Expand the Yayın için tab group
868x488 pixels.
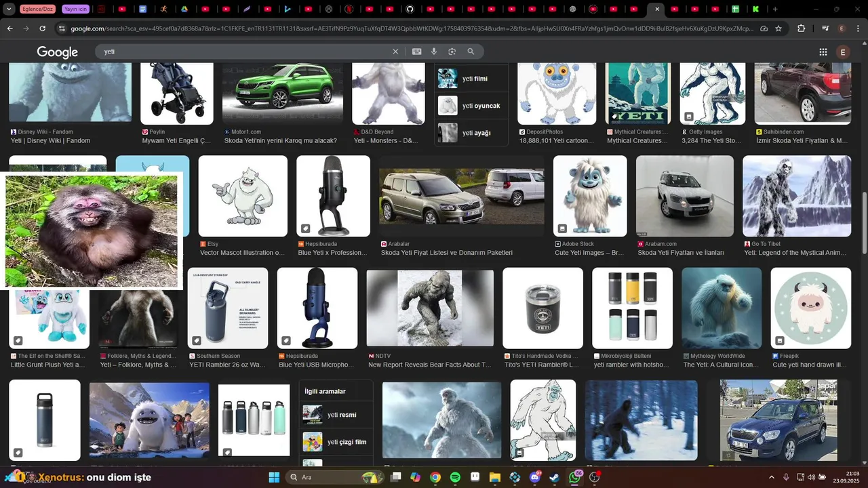coord(75,9)
